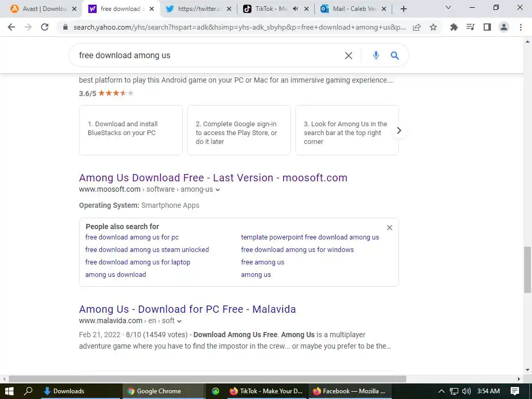
Task: Close the Twitter tab
Action: tap(229, 9)
